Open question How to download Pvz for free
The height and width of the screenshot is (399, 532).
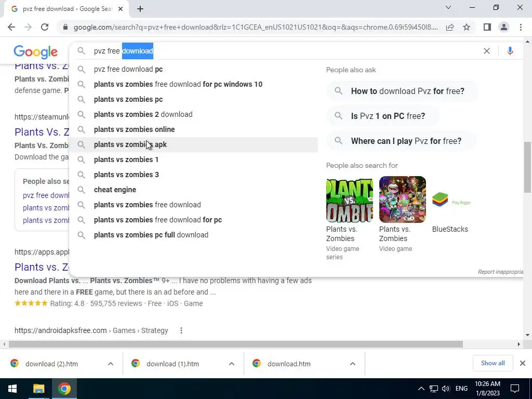click(x=403, y=91)
